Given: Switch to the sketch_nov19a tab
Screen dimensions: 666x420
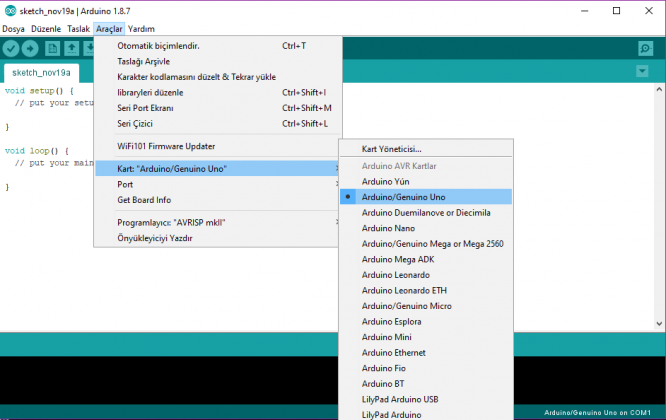Looking at the screenshot, I should 41,73.
